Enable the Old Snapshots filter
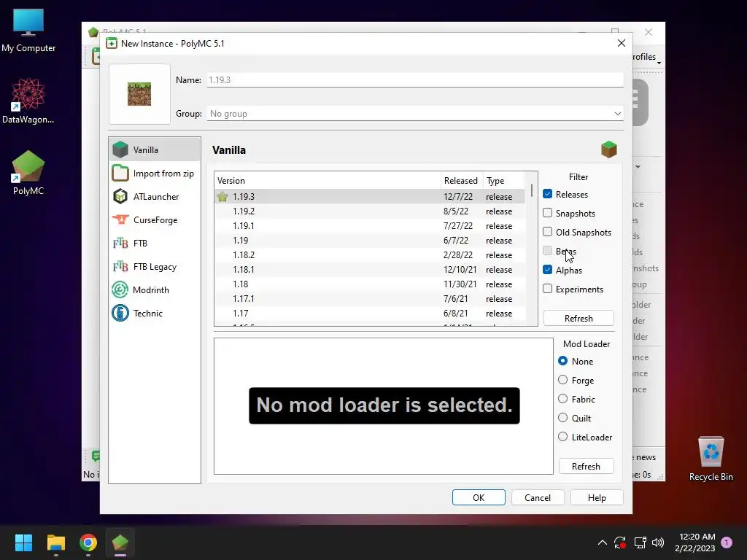 [547, 232]
